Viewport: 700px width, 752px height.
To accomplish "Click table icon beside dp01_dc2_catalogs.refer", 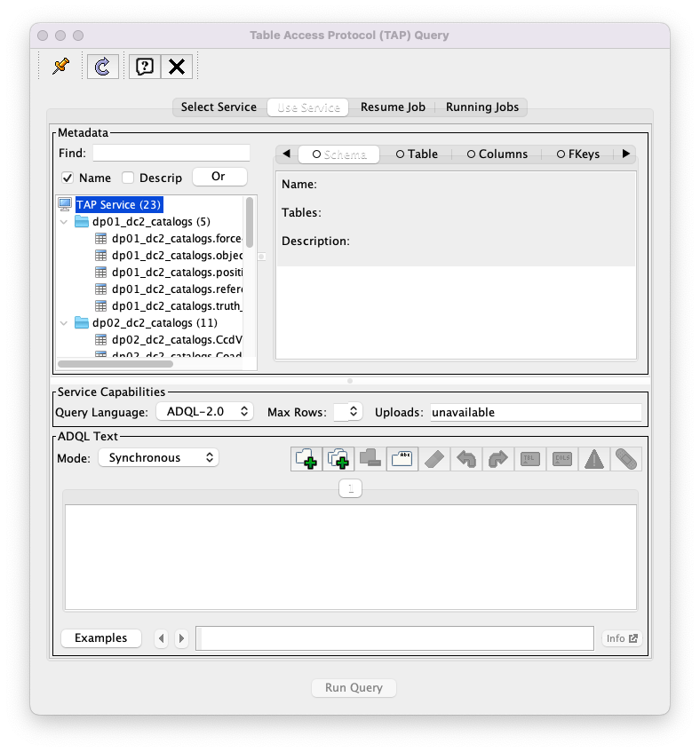I will 100,289.
